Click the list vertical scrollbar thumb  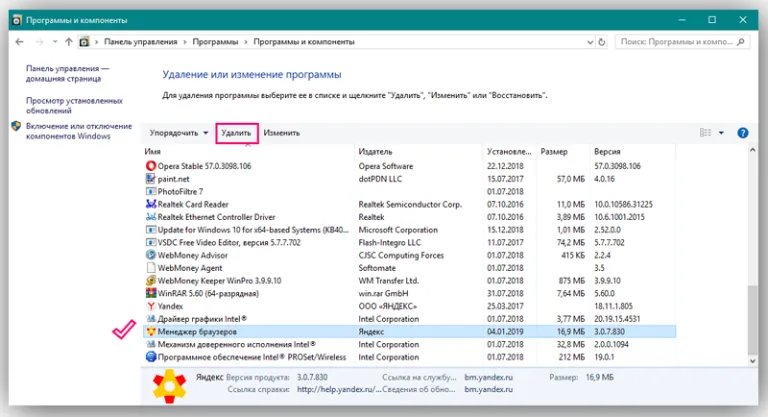point(752,319)
